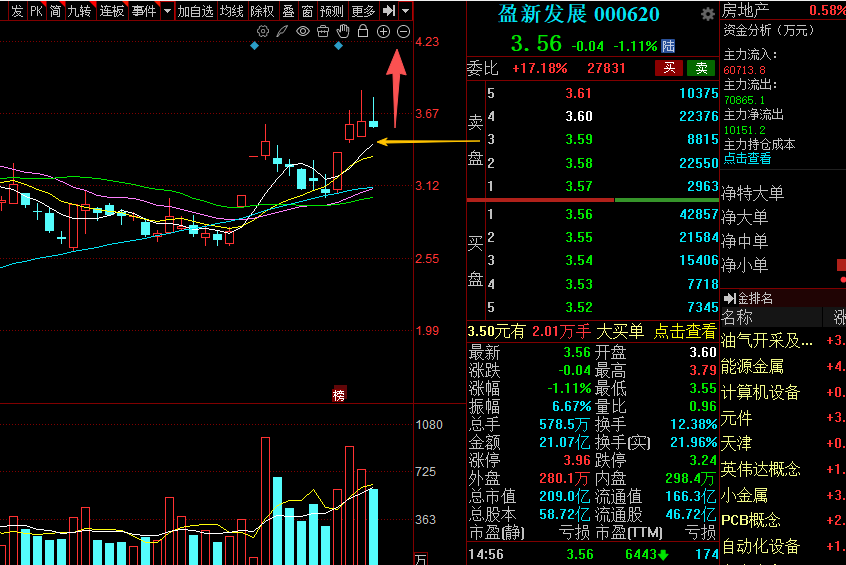Open dropdown arrow after 事件 button
The height and width of the screenshot is (565, 846).
pos(167,10)
